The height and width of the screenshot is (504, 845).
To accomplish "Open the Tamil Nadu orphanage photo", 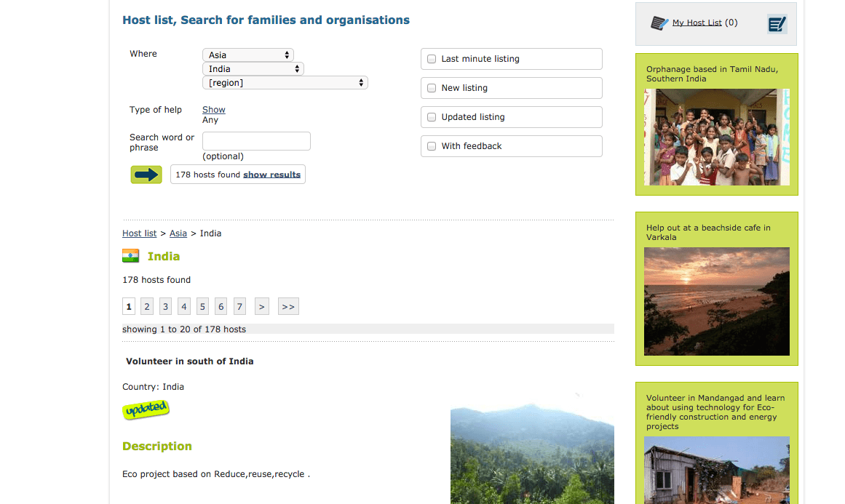I will click(x=716, y=137).
